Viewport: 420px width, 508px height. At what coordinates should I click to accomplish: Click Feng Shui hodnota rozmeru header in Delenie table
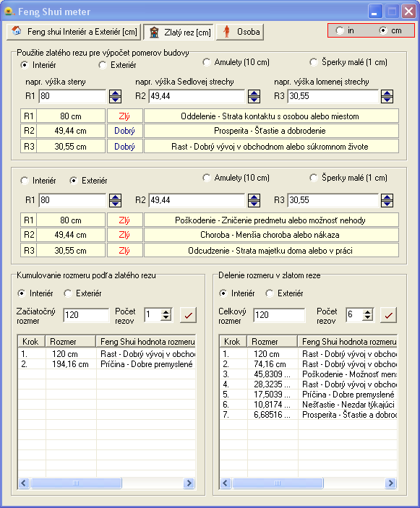(348, 342)
